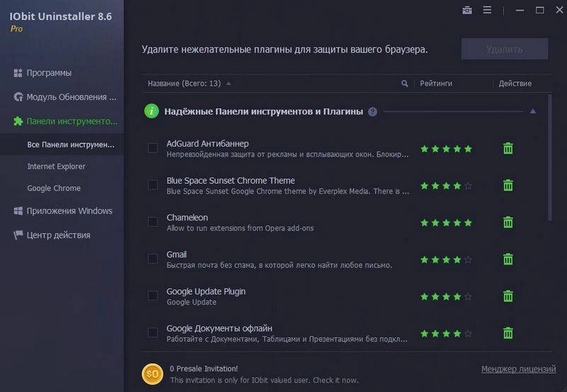
Task: Open the Менджер лицензий link
Action: click(518, 369)
